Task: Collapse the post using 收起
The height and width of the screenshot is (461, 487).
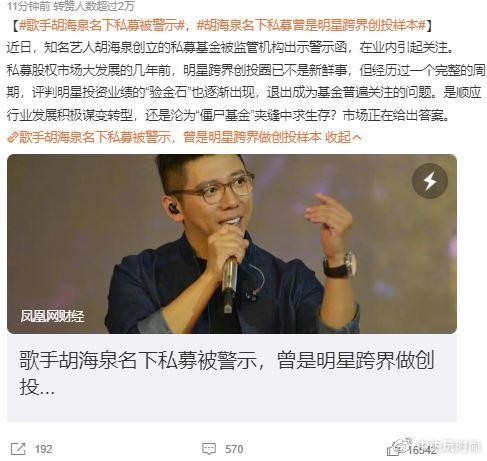Action: pyautogui.click(x=338, y=137)
